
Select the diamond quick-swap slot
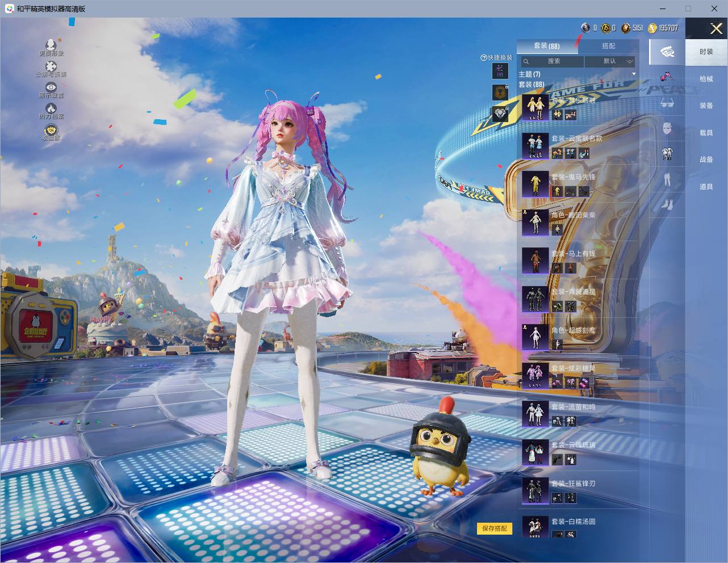click(x=500, y=113)
